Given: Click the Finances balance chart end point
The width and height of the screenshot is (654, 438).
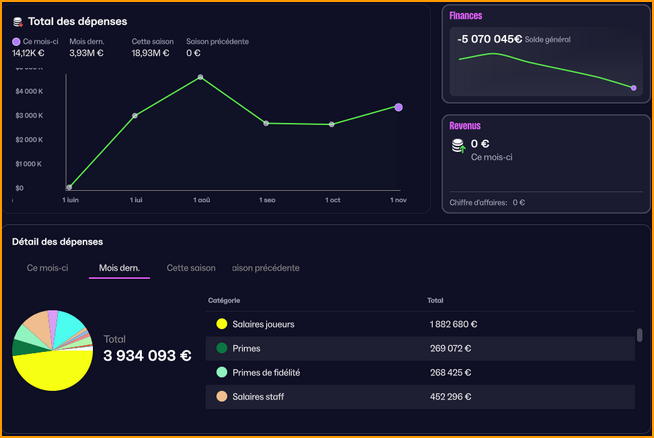Looking at the screenshot, I should pos(634,88).
